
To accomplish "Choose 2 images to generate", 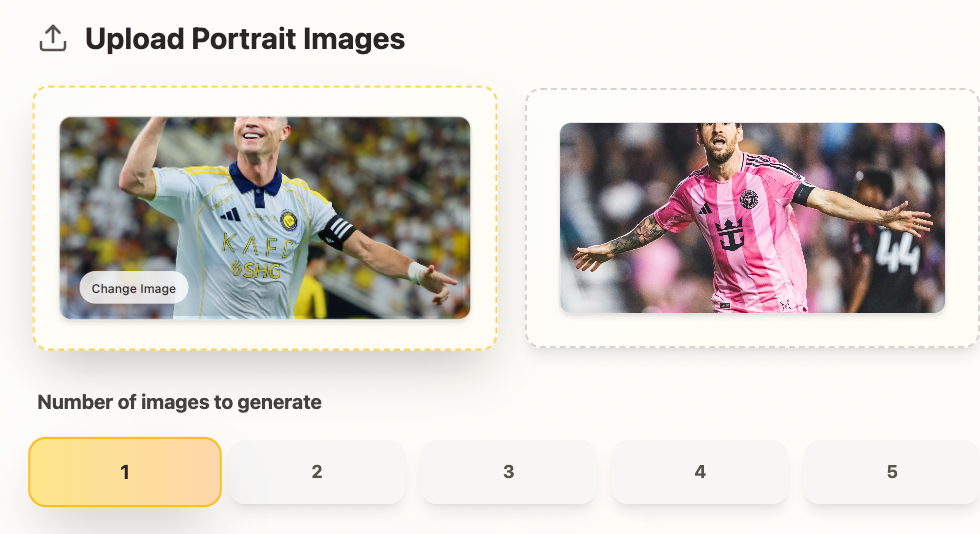I will (x=317, y=471).
